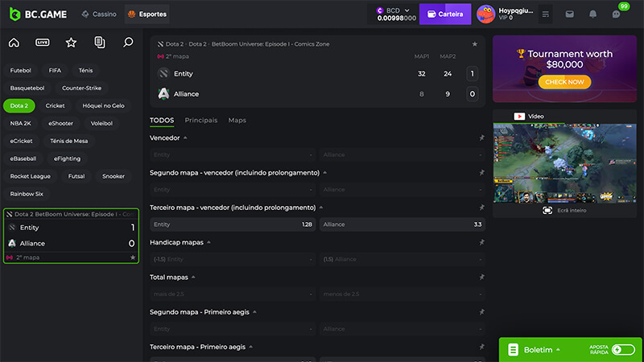Pin the Vencedor market
Screen dimensions: 644x362
(481, 138)
